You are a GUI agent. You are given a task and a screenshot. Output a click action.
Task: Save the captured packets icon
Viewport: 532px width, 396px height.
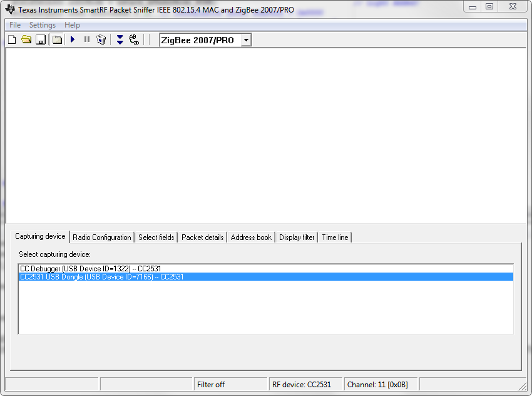[x=41, y=39]
